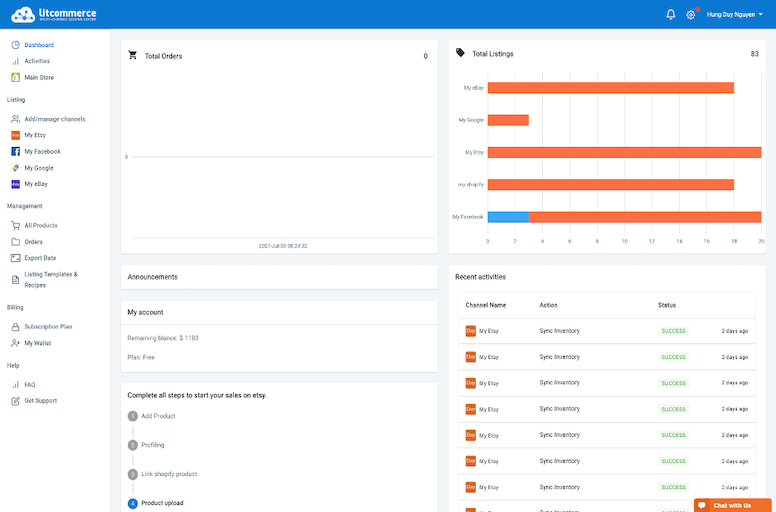Open Listing Templates & Recipes
The height and width of the screenshot is (512, 776).
tap(51, 280)
